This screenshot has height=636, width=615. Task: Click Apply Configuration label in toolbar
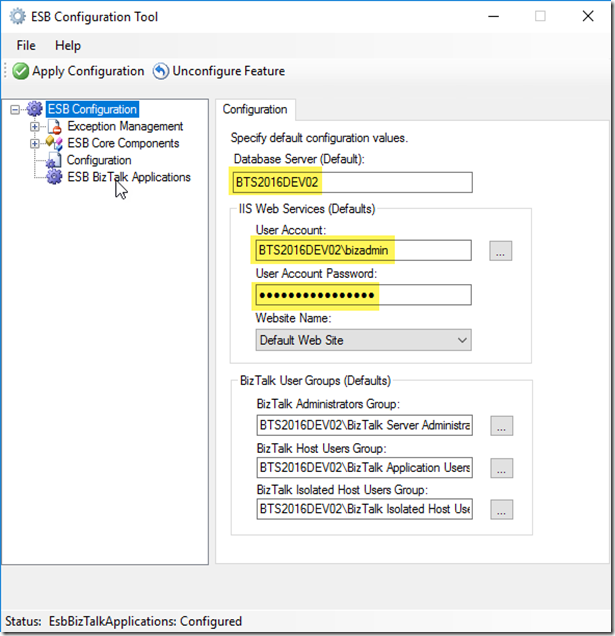click(x=88, y=71)
